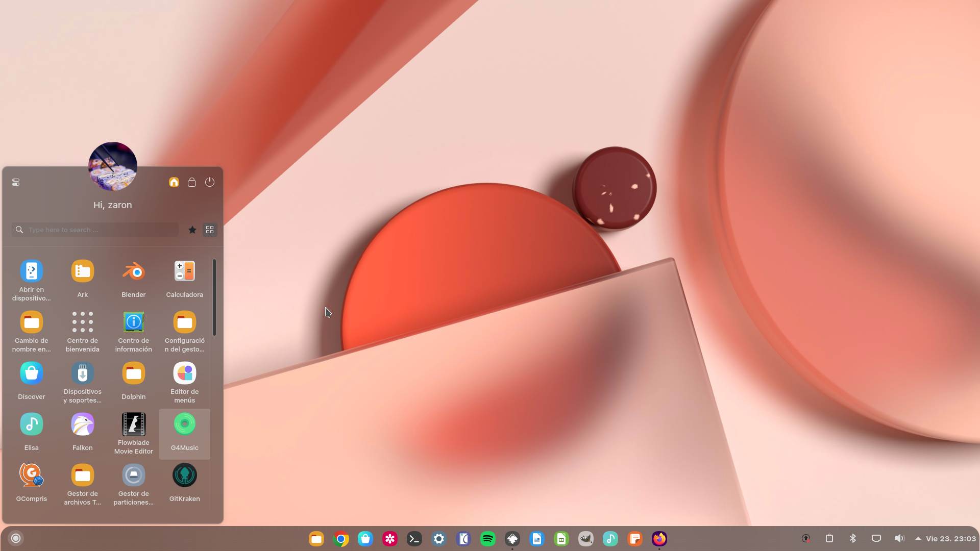
Task: Open terminal from taskbar
Action: 414,539
